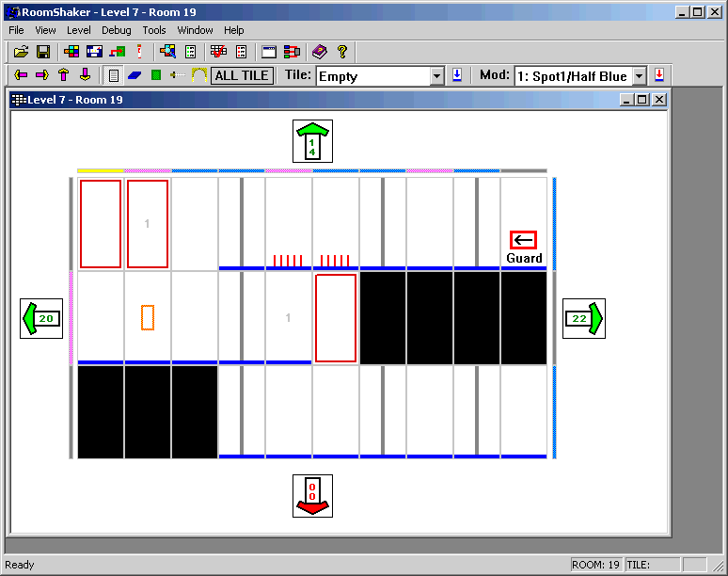Click the Open file folder icon
This screenshot has height=576, width=728.
(21, 52)
